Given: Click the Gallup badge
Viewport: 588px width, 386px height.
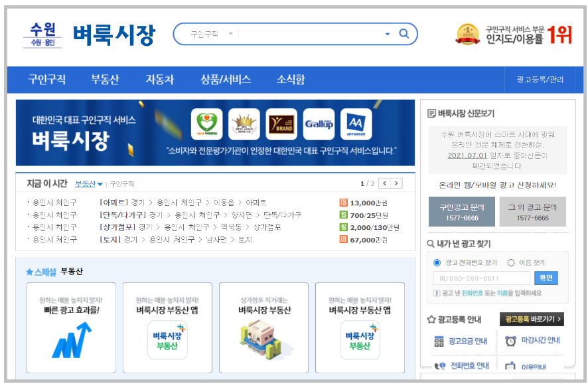Looking at the screenshot, I should (x=319, y=124).
